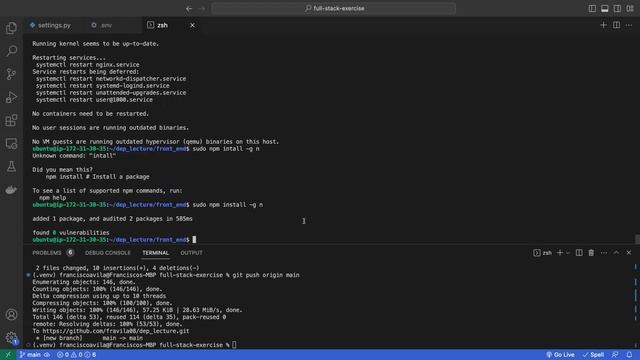The width and height of the screenshot is (640, 360).
Task: Click the dep_lecture/front_end path in last prompt
Action: tap(148, 240)
